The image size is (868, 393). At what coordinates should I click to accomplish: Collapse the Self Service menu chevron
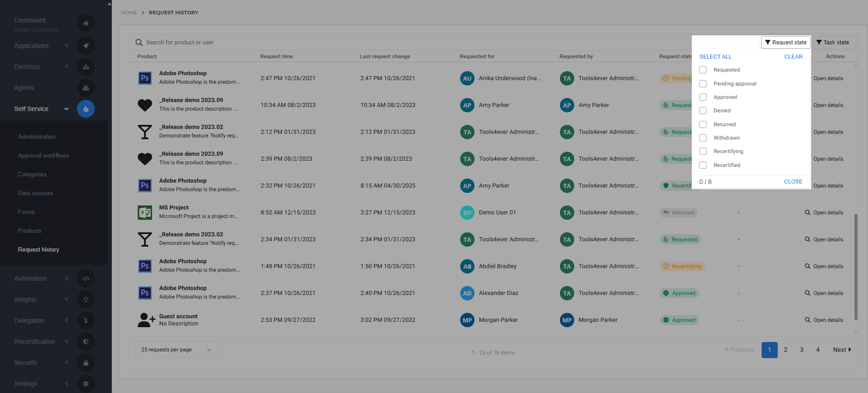(67, 109)
